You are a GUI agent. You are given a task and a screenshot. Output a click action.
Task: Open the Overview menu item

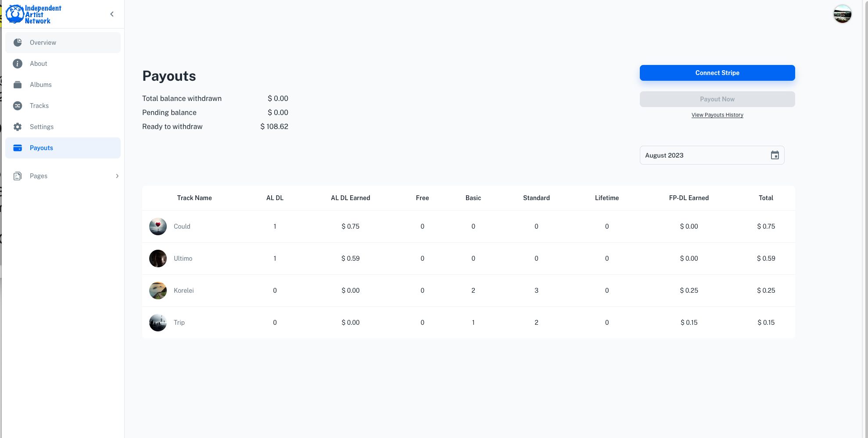coord(63,43)
